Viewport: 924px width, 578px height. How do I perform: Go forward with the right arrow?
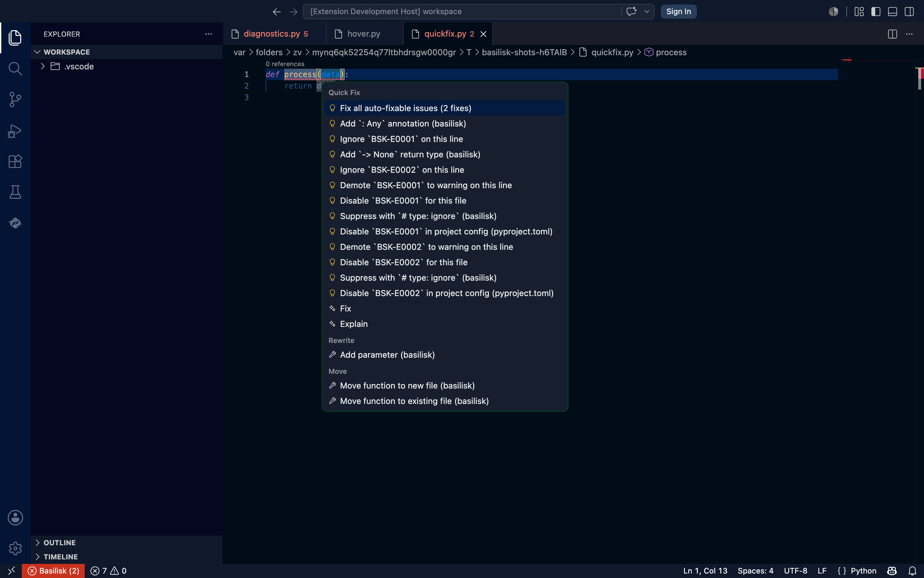click(293, 12)
